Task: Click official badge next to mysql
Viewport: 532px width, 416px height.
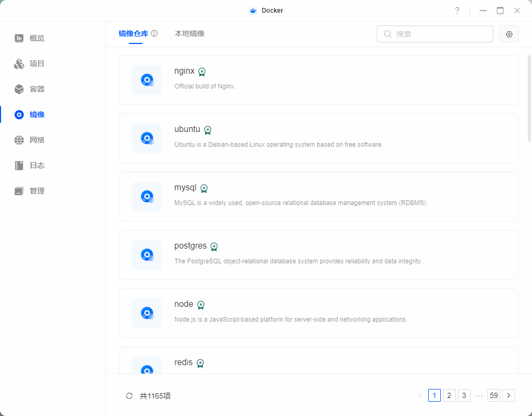Action: pos(204,188)
